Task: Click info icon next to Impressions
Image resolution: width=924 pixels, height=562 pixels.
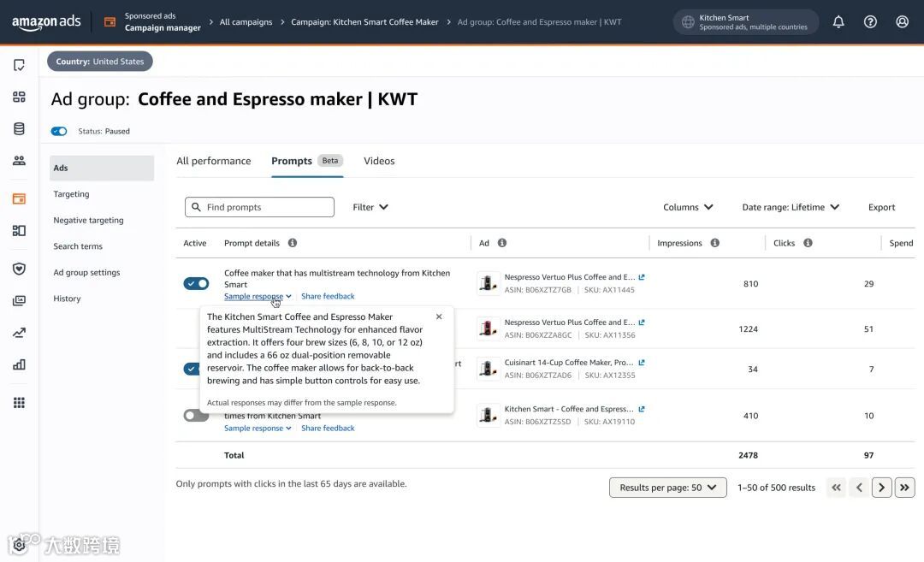Action: pos(714,243)
